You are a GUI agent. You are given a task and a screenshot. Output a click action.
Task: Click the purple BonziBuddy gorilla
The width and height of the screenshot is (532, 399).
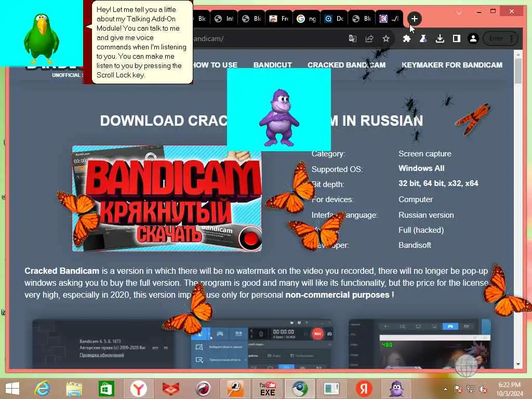(279, 117)
